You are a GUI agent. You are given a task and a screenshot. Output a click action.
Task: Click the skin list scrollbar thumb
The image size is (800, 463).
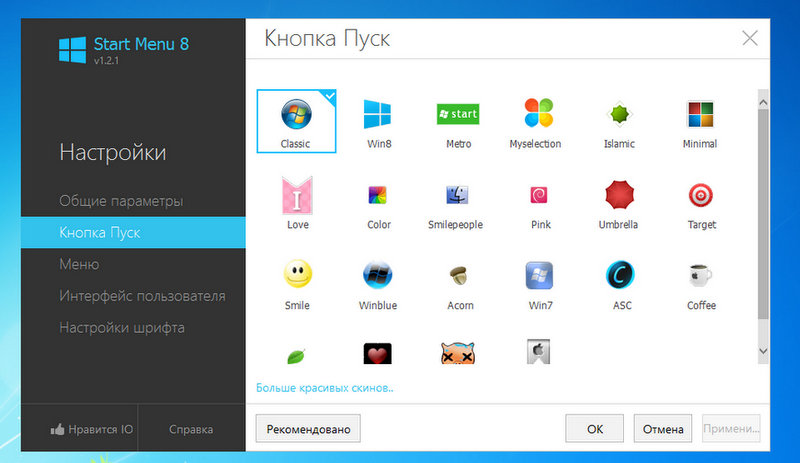pos(763,214)
